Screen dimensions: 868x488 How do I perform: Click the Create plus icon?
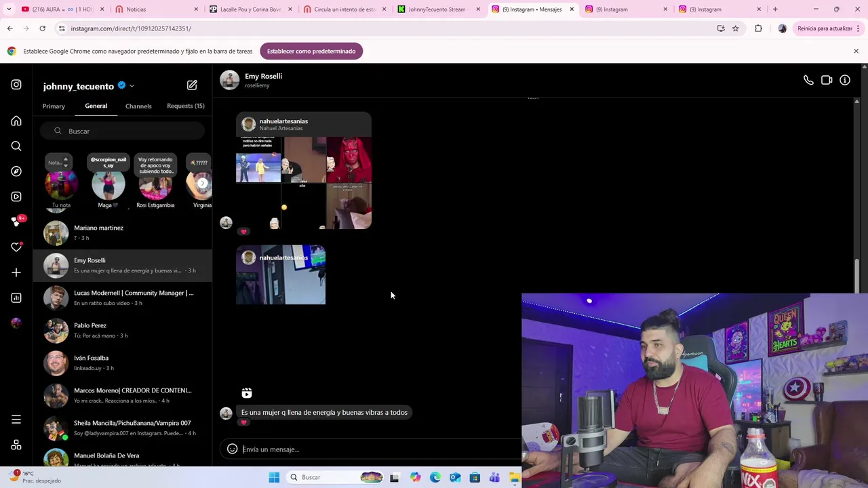click(16, 272)
